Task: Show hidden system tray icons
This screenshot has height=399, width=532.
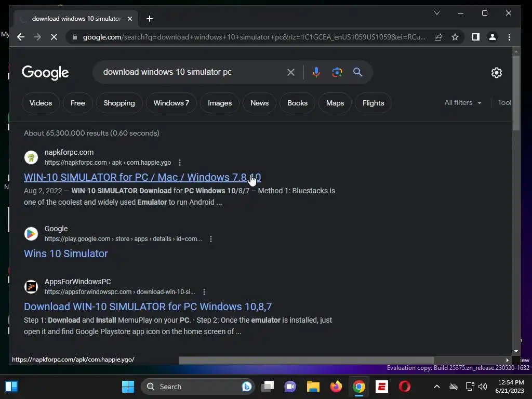Action: (437, 387)
